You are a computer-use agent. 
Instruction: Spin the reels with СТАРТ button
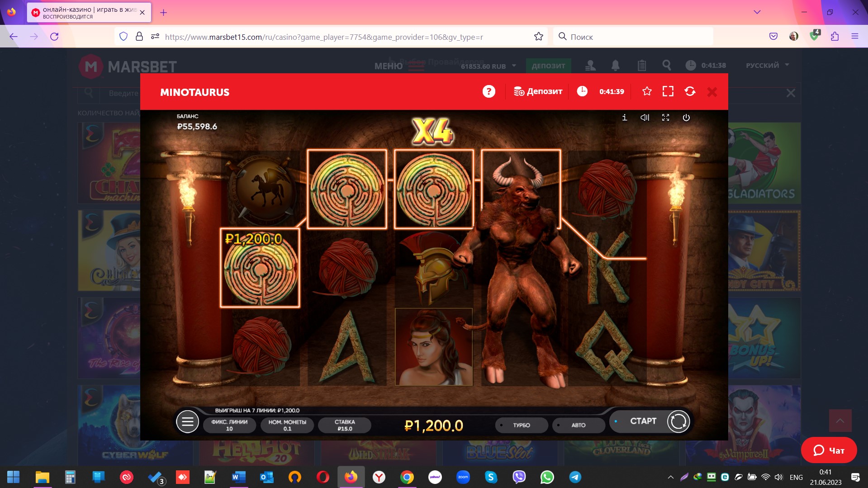(x=650, y=421)
